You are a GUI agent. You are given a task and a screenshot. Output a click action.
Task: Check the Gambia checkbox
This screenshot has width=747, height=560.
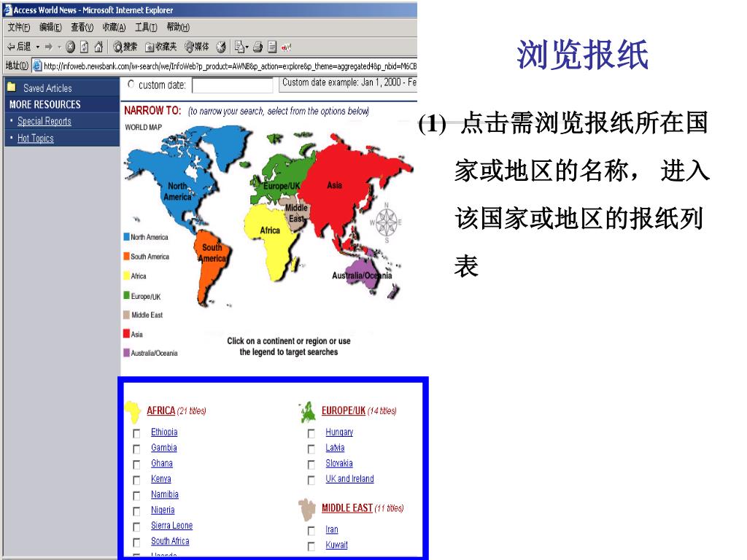136,449
